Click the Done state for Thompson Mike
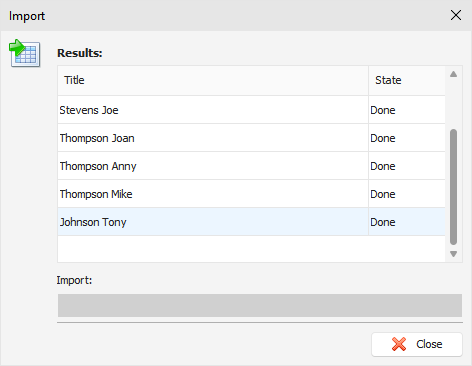 tap(383, 194)
